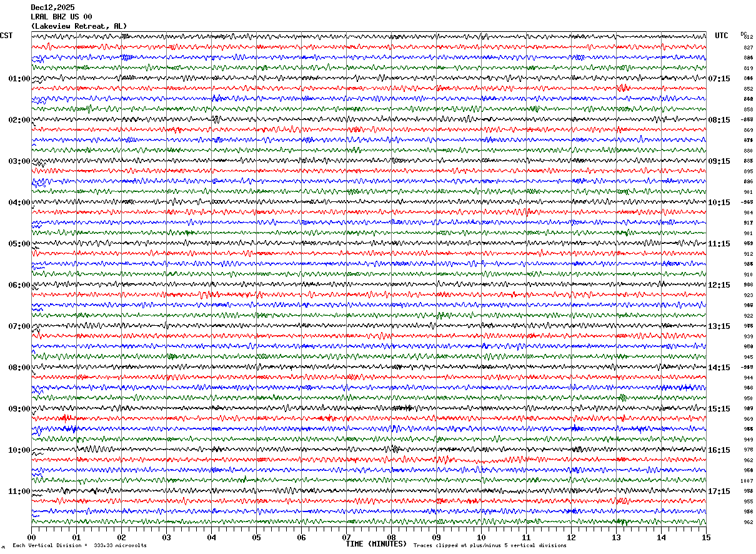Image resolution: width=756 pixels, height=554 pixels.
Task: Click the DC offset value "895"
Action: point(748,171)
